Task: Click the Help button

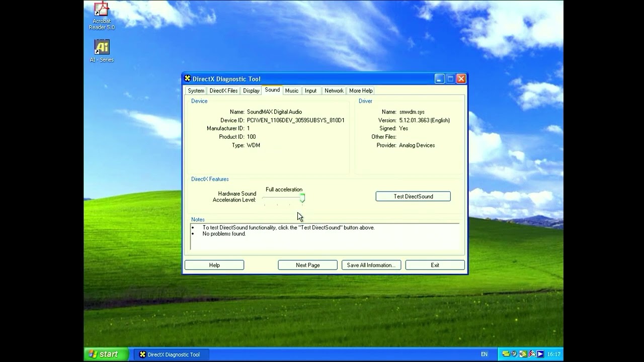Action: click(x=214, y=265)
